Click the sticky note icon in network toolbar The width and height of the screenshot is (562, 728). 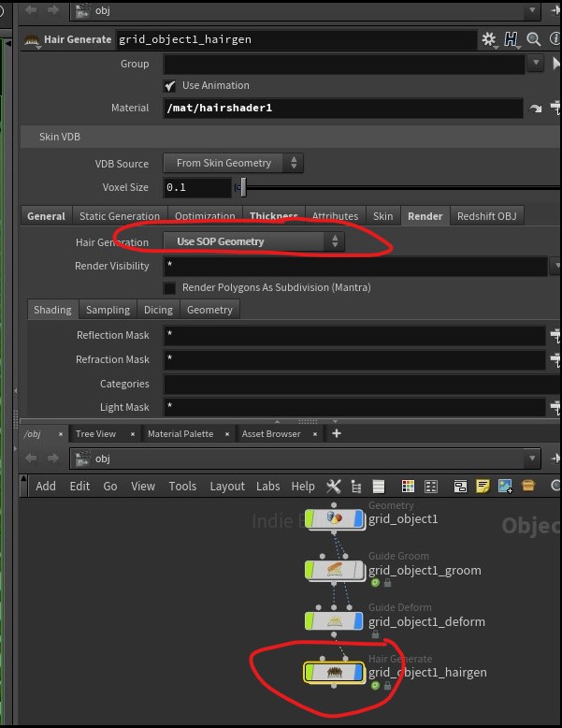(x=483, y=486)
